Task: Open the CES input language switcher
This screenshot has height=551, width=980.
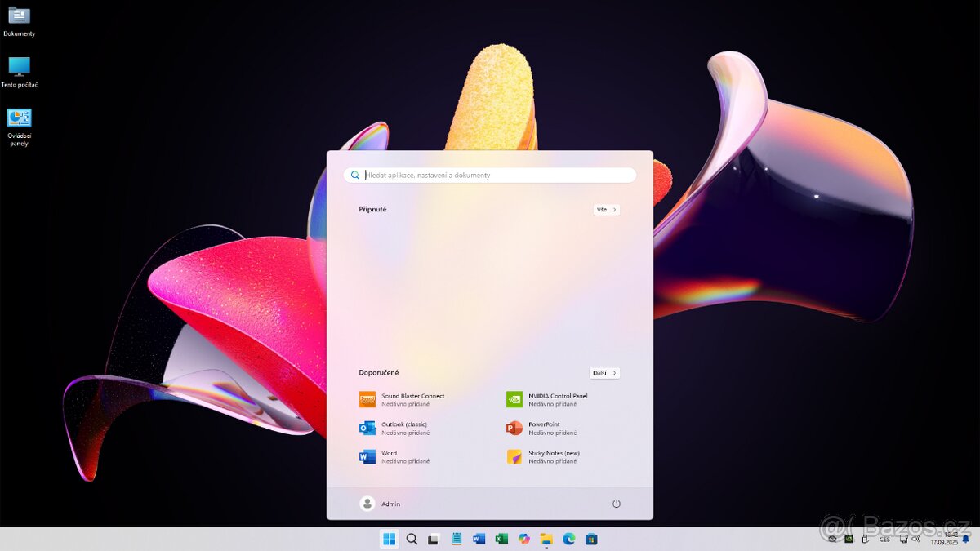Action: [884, 539]
